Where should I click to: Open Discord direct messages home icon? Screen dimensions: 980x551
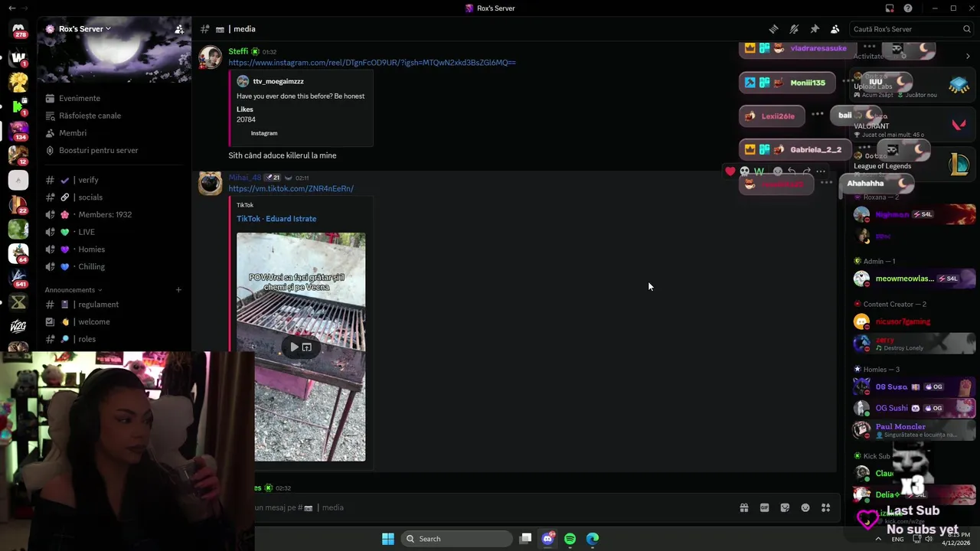click(18, 29)
